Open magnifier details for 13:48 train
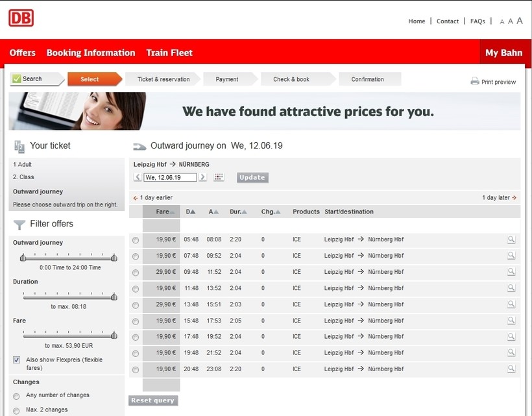Screen dimensions: 532x416 [x=511, y=304]
